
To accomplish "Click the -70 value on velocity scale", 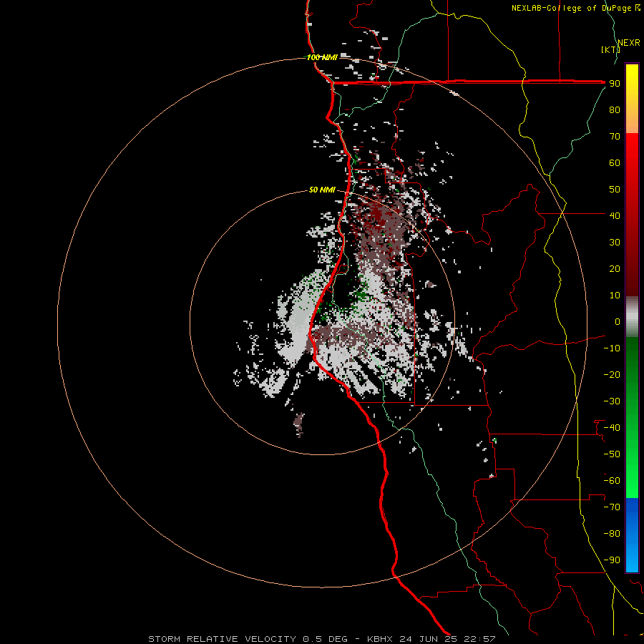I will 612,507.
